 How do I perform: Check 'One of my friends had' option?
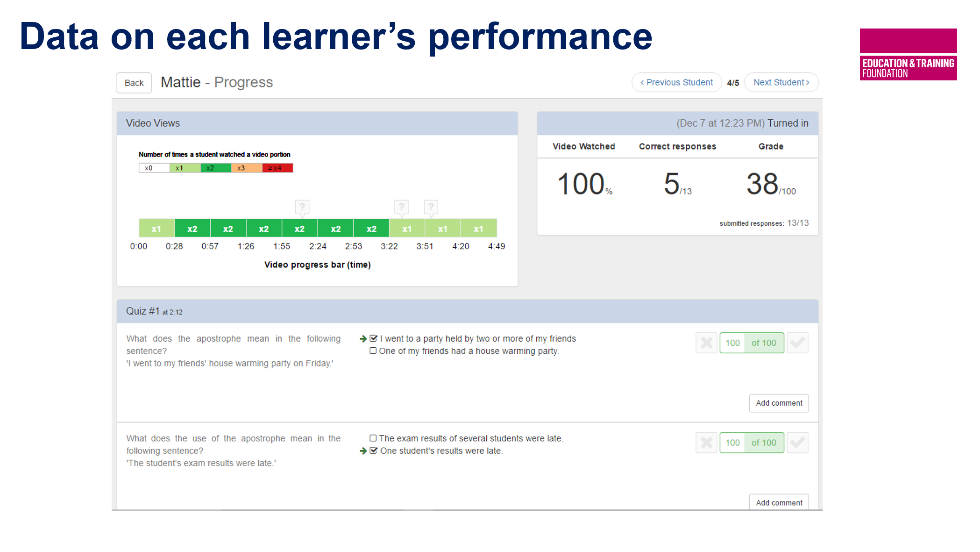[x=373, y=351]
